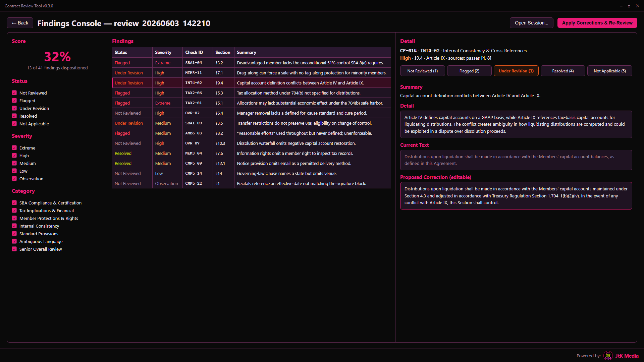
Task: Click Apply Corrections & Re-Review
Action: point(597,23)
